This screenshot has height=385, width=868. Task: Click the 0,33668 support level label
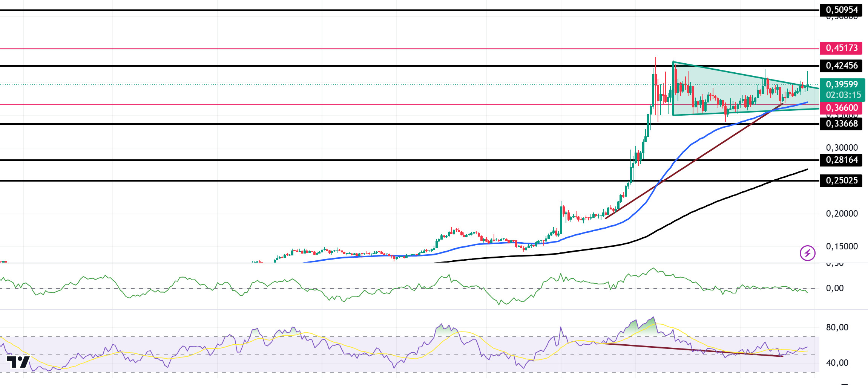(841, 124)
